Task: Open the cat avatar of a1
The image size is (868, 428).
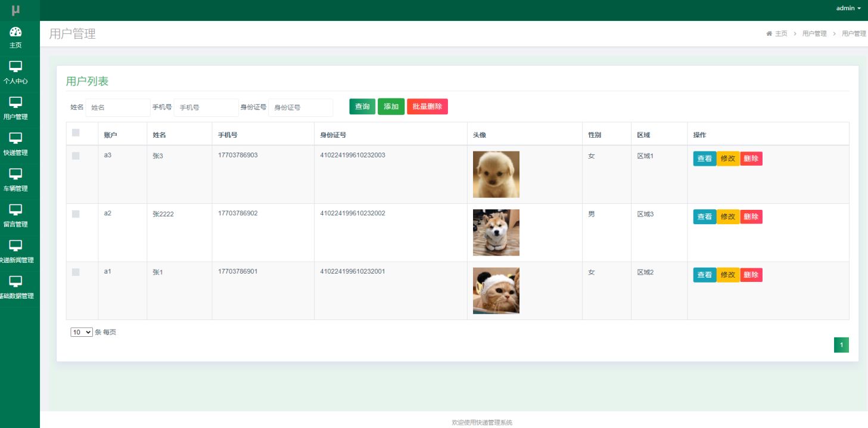Action: (x=496, y=290)
